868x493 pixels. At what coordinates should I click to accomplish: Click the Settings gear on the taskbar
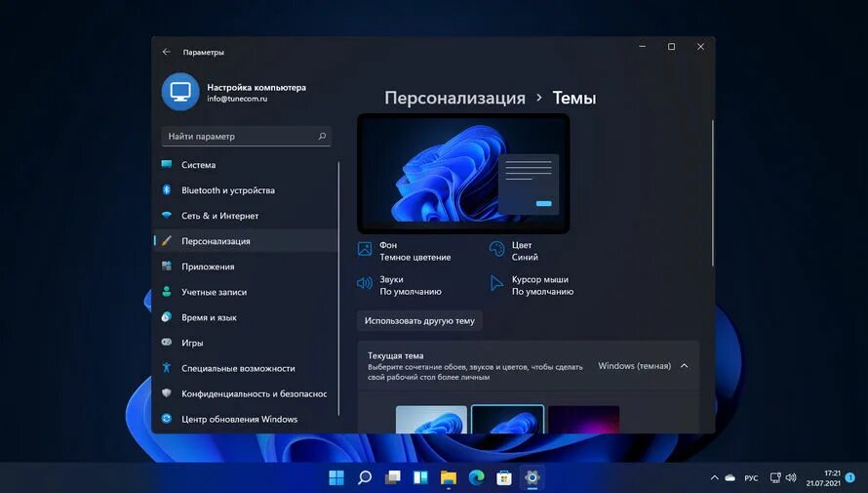(532, 477)
